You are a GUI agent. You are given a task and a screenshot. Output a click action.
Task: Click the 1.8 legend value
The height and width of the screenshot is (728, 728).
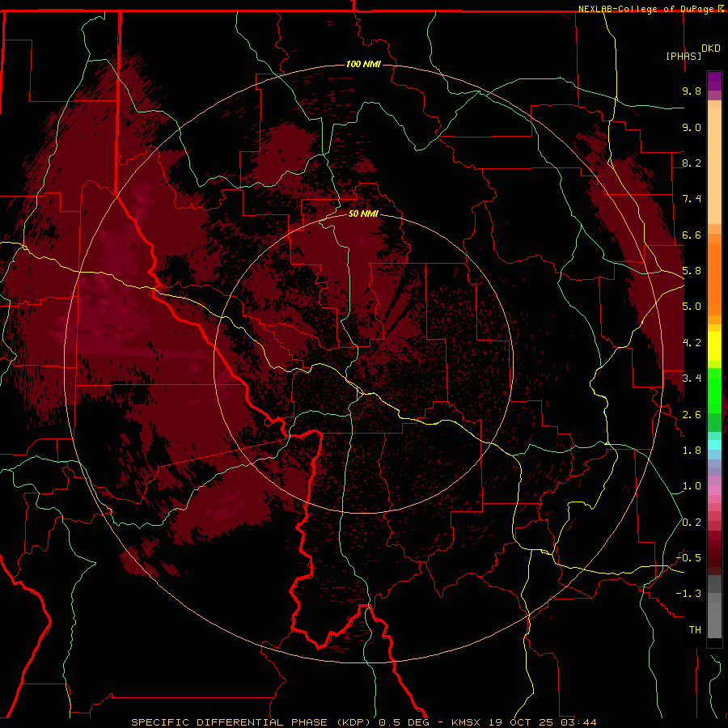pos(692,451)
